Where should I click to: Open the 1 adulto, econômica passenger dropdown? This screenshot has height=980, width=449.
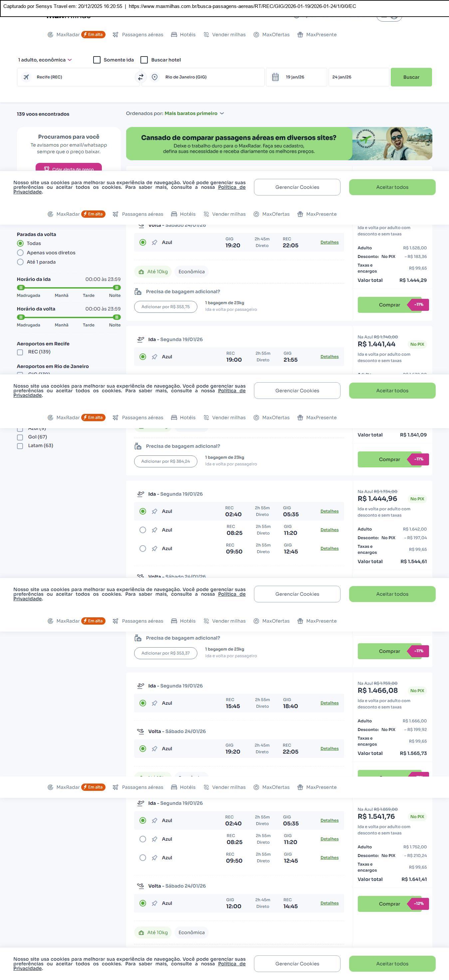tap(45, 60)
